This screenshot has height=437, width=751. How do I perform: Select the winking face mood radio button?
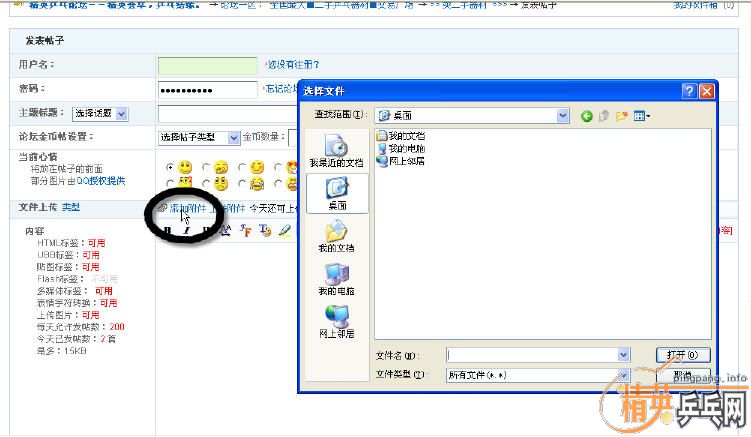click(x=205, y=167)
